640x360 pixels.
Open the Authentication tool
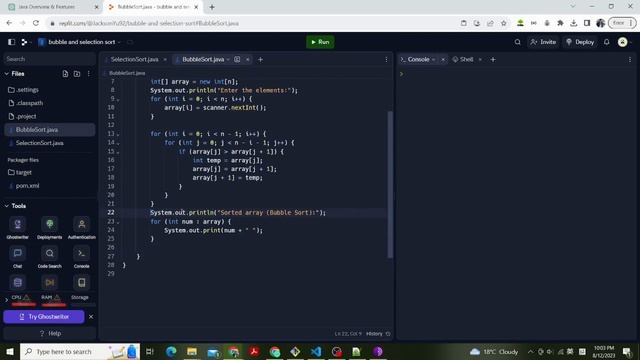(82, 228)
